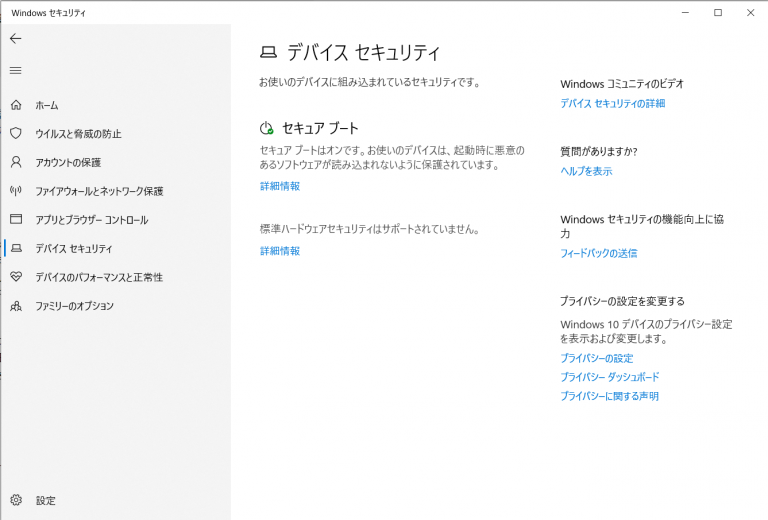Viewport: 768px width, 520px height.
Task: Maximize the Windows セキュリティ window
Action: coord(717,12)
